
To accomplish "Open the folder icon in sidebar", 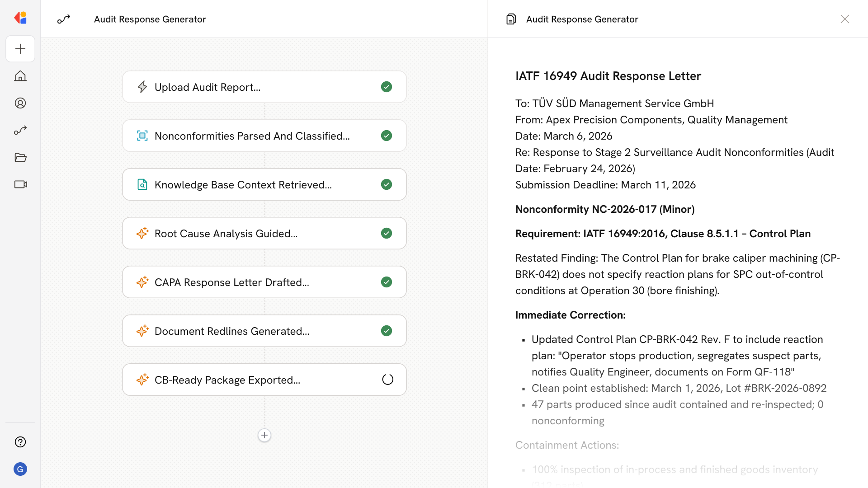I will coord(20,157).
